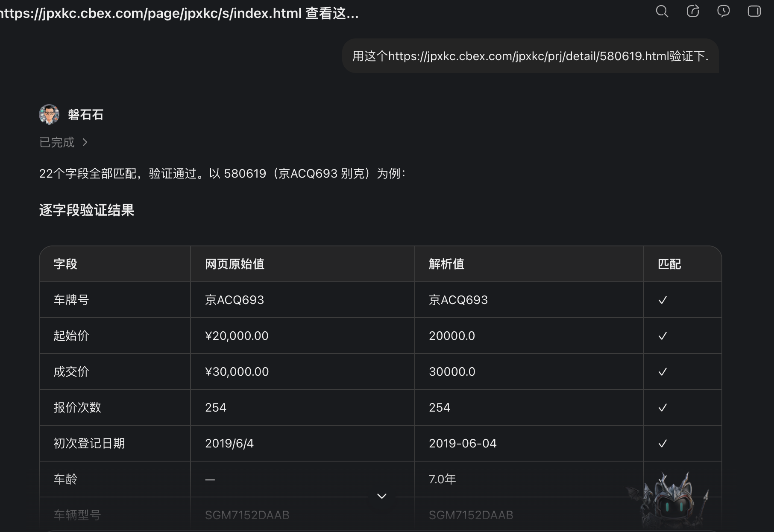The height and width of the screenshot is (532, 774).
Task: Click the 字段 column header
Action: [65, 264]
